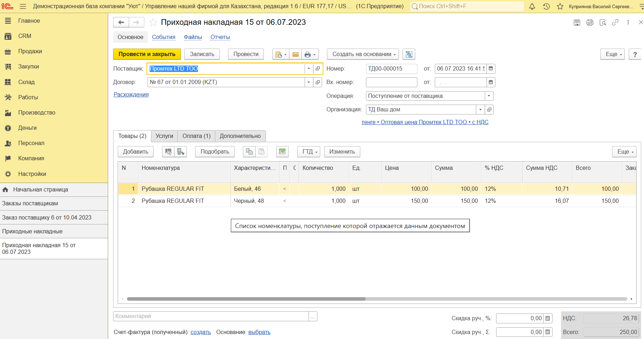Expand the Создать на основании menu
This screenshot has height=339, width=644.
362,54
